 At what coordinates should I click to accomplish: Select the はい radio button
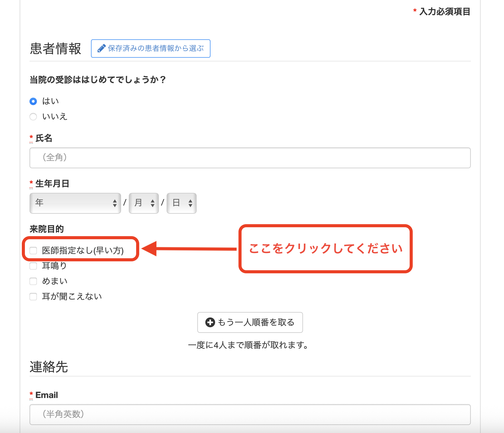[x=33, y=101]
